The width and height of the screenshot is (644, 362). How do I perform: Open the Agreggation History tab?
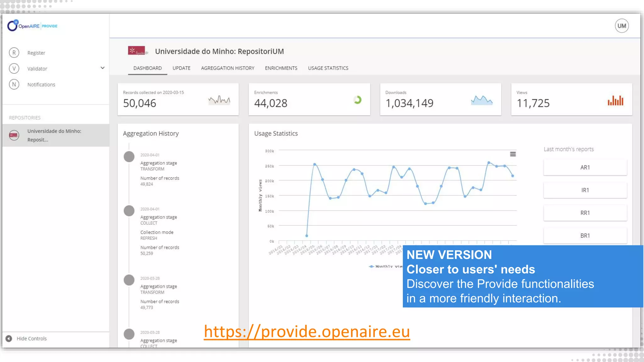pos(228,68)
